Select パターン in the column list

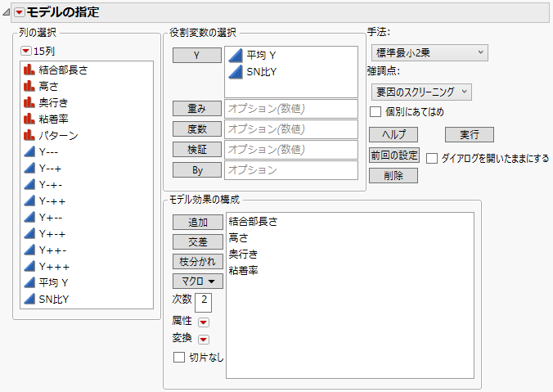point(58,136)
